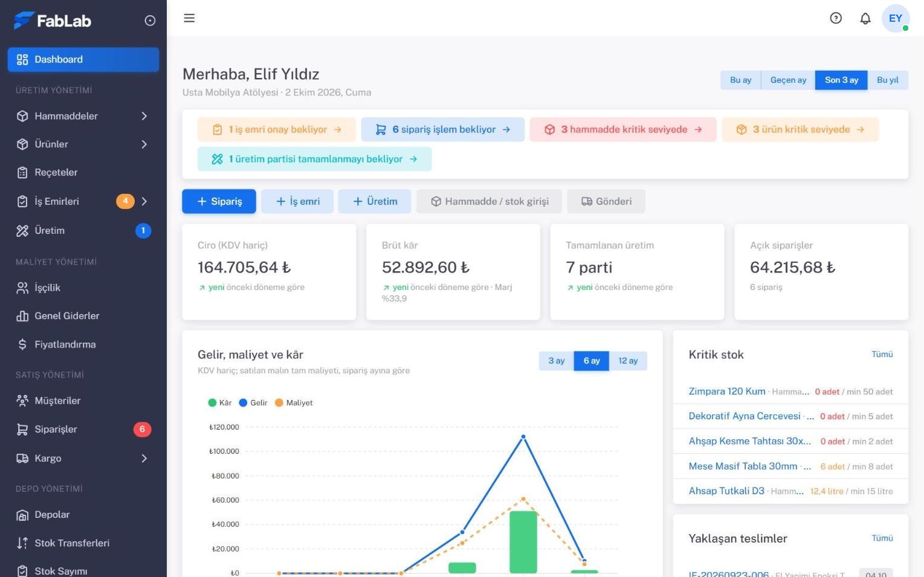924x577 pixels.
Task: Click 'Tümü' in Kritik stok
Action: click(882, 354)
